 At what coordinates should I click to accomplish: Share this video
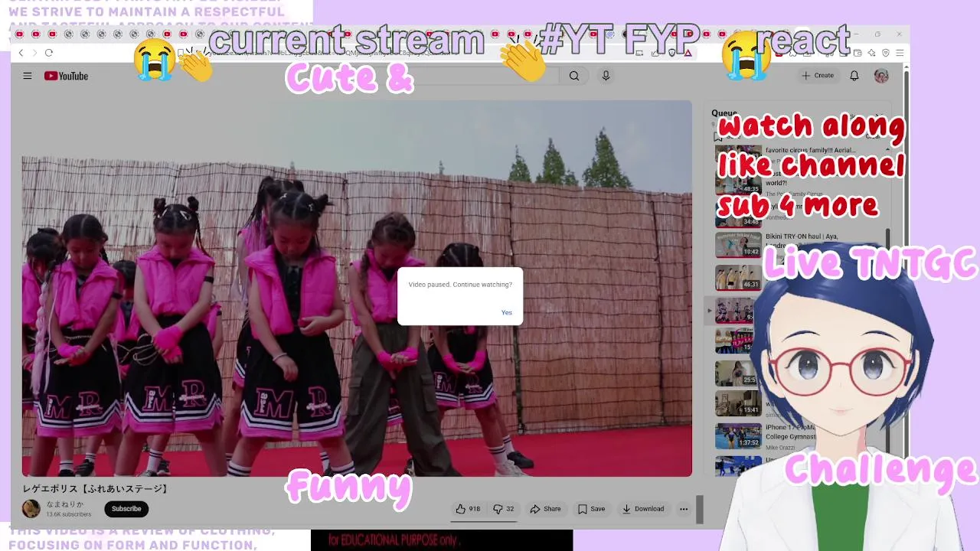(x=546, y=509)
